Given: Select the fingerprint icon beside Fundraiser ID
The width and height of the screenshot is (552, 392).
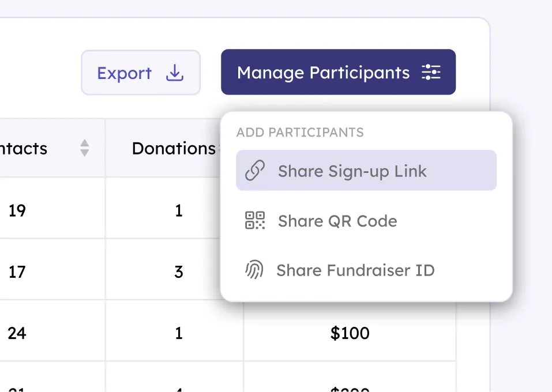Looking at the screenshot, I should click(256, 270).
